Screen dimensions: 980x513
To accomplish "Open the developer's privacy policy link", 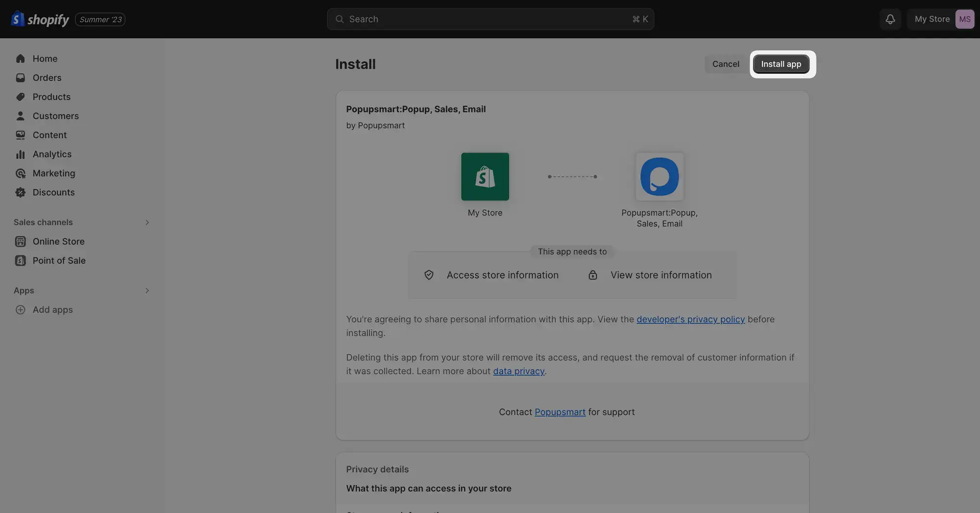I will click(x=690, y=319).
